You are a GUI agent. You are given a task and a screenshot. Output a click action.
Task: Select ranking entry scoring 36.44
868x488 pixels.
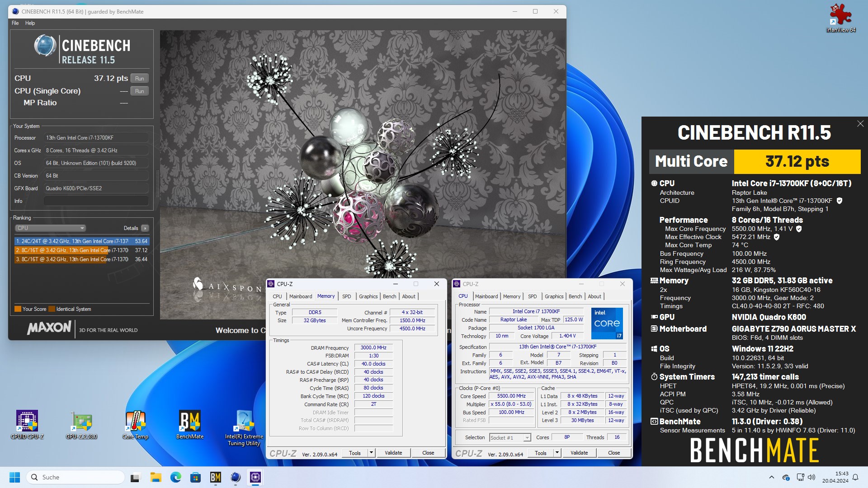coord(81,259)
